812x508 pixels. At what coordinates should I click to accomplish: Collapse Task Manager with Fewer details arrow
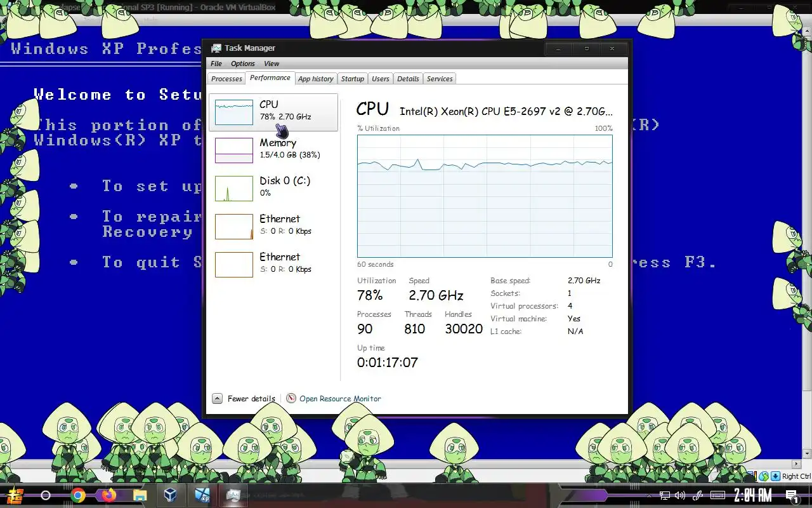[217, 399]
